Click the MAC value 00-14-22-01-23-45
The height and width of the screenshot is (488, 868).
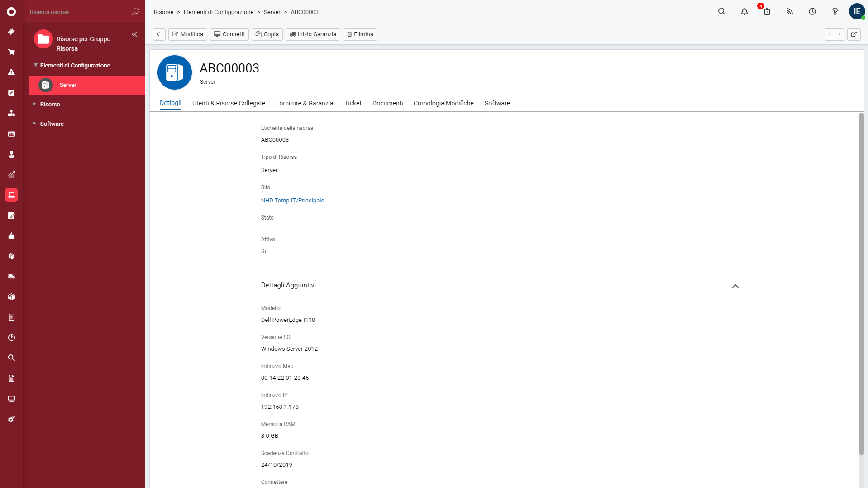tap(285, 378)
